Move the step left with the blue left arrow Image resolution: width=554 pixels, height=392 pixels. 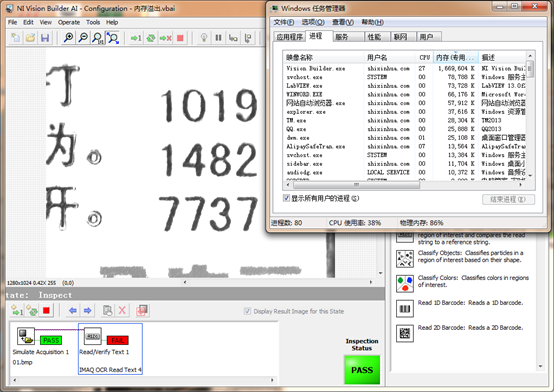[73, 311]
